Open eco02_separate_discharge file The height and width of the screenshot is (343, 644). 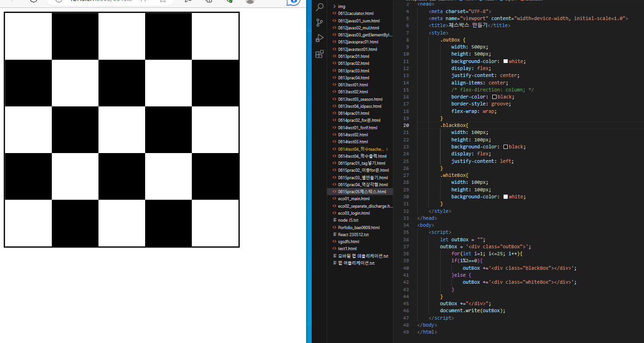point(363,206)
